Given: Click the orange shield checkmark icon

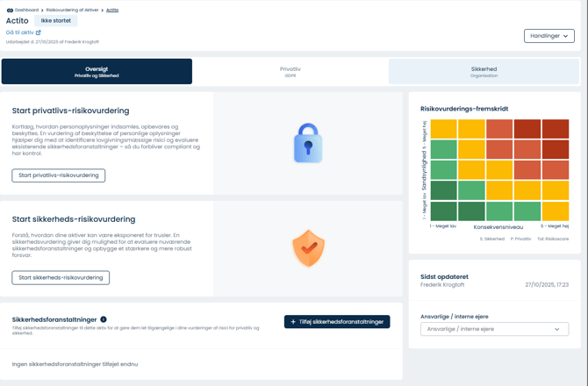Looking at the screenshot, I should pyautogui.click(x=308, y=248).
